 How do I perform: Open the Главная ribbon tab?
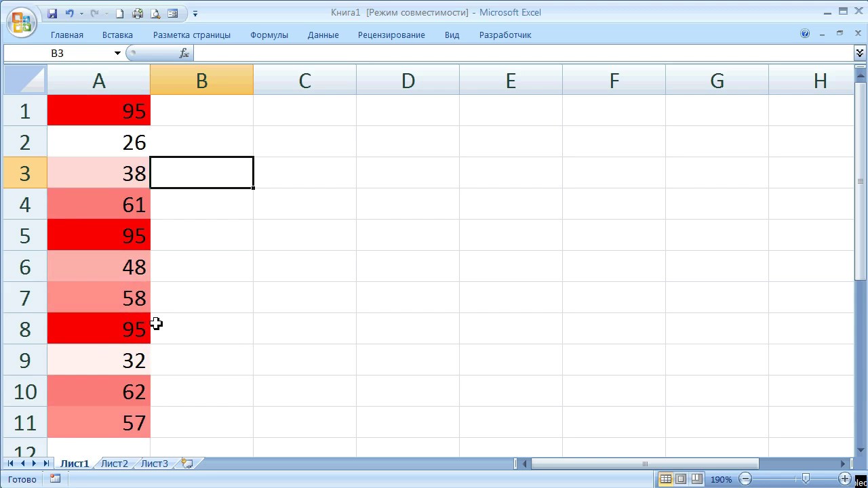pos(67,35)
